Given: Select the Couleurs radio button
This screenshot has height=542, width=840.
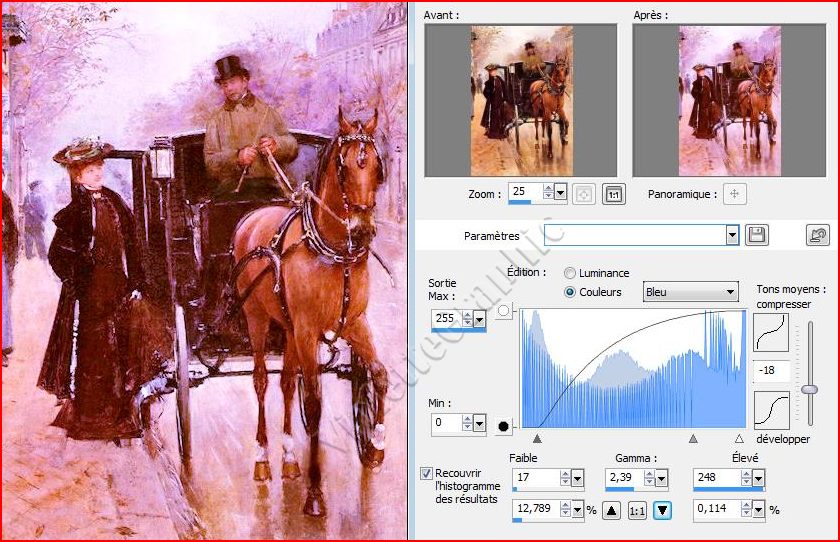Looking at the screenshot, I should [570, 292].
